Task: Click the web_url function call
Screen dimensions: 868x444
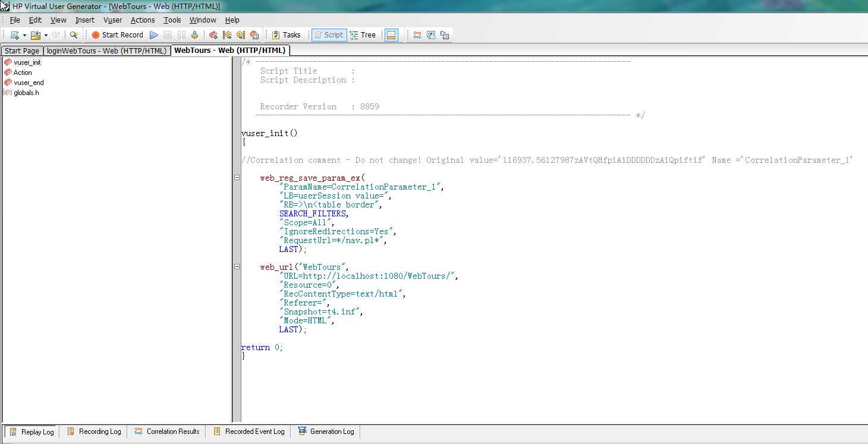Action: (277, 267)
